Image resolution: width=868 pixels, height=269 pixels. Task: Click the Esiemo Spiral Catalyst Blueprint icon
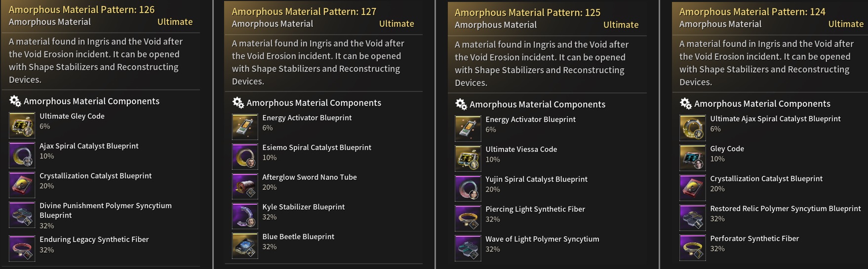click(x=245, y=156)
